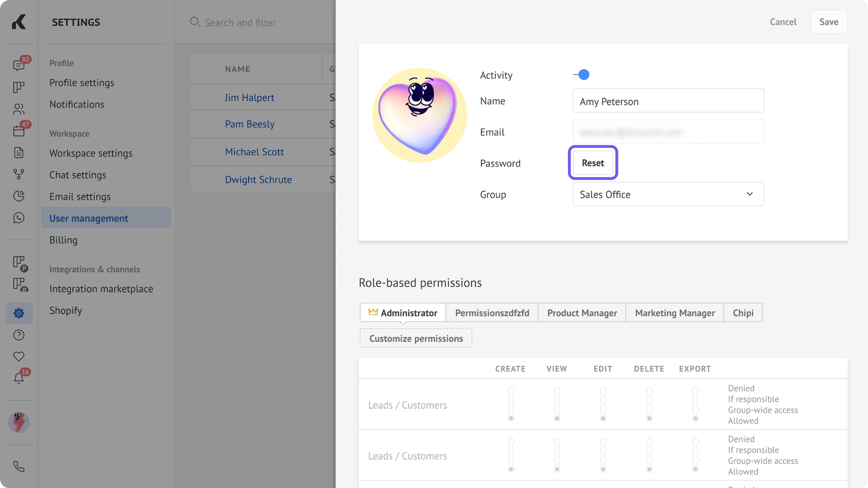Open the leads pipeline board icon
Image resolution: width=868 pixels, height=488 pixels.
click(x=19, y=87)
